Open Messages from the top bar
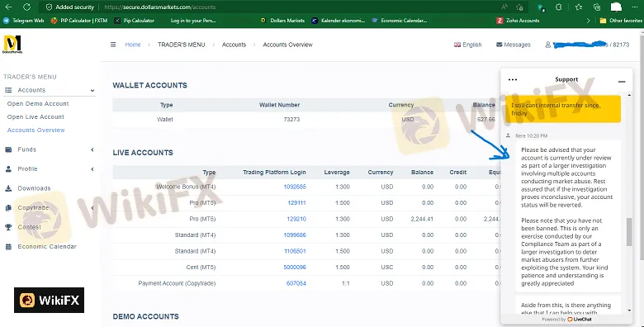 coord(514,45)
